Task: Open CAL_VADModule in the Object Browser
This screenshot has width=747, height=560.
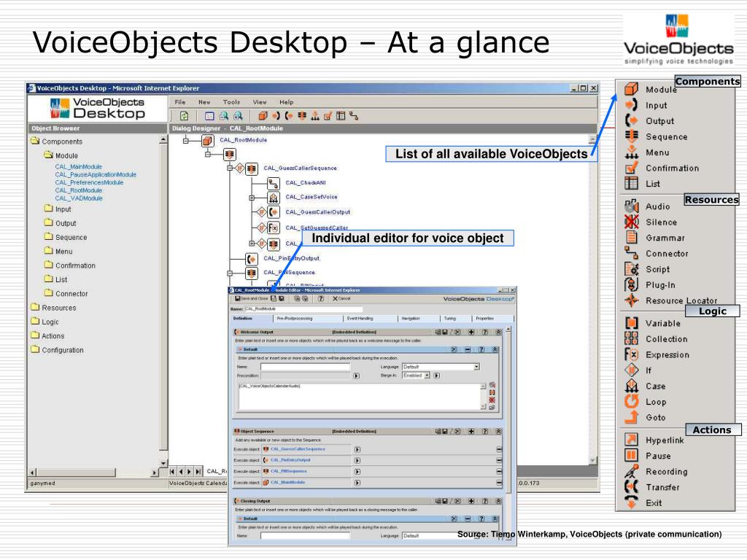Action: [x=79, y=198]
